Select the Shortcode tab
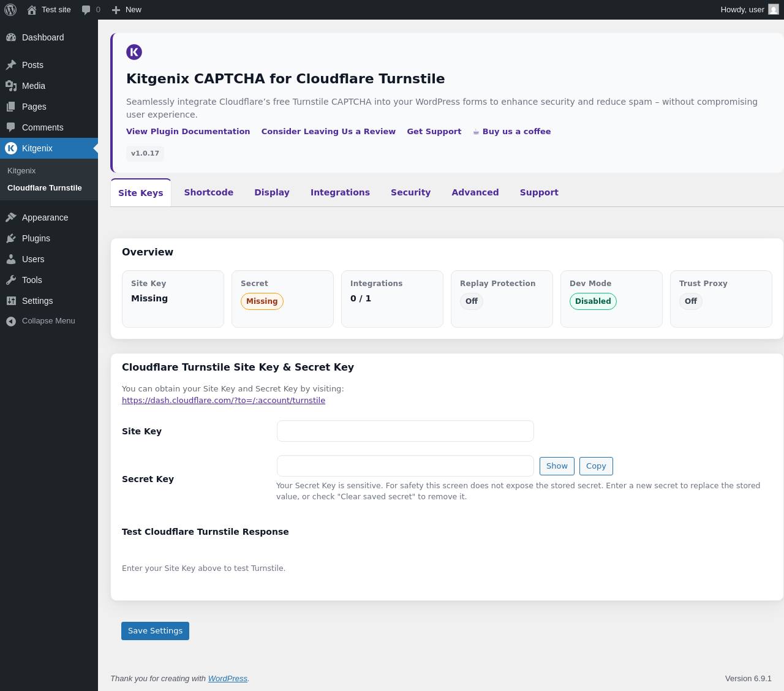This screenshot has height=691, width=784. [208, 192]
